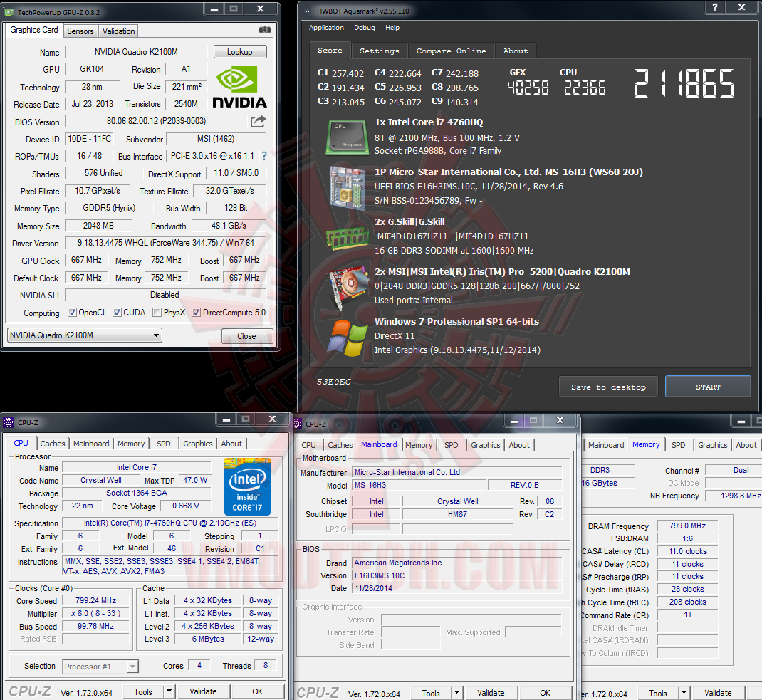Expand the Tools arrow in middle CPU-Z window
762x700 pixels.
pos(456,693)
